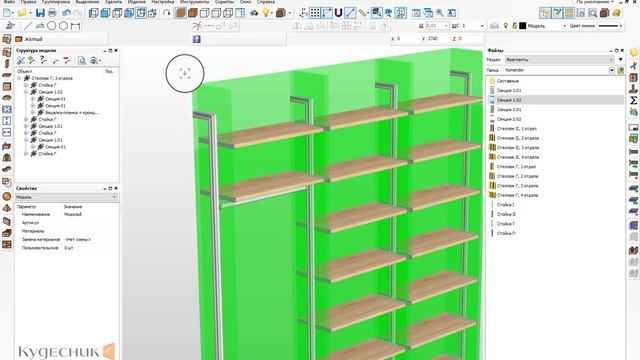Viewport: 640px width, 360px height.
Task: Open a file using the yellow folder icon
Action: coord(22,13)
